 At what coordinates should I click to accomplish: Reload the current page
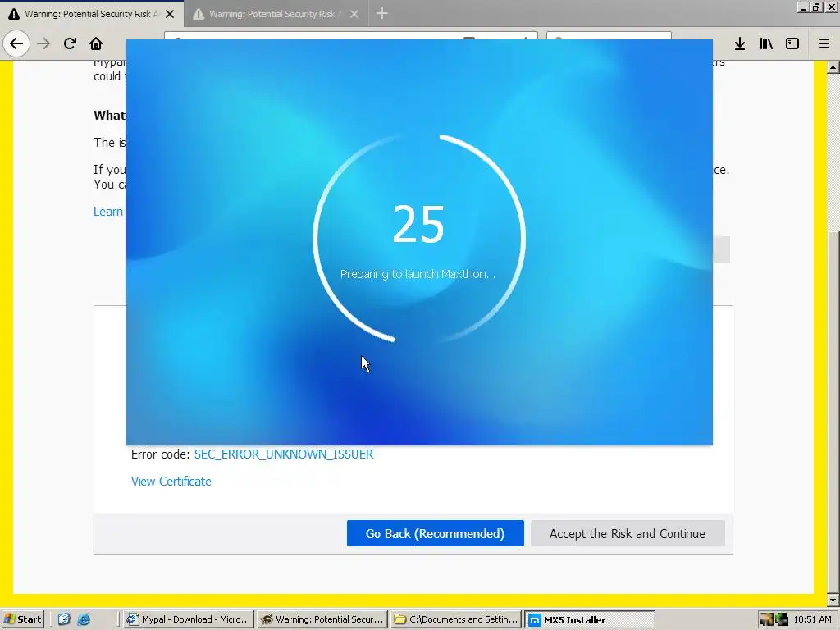[x=70, y=43]
